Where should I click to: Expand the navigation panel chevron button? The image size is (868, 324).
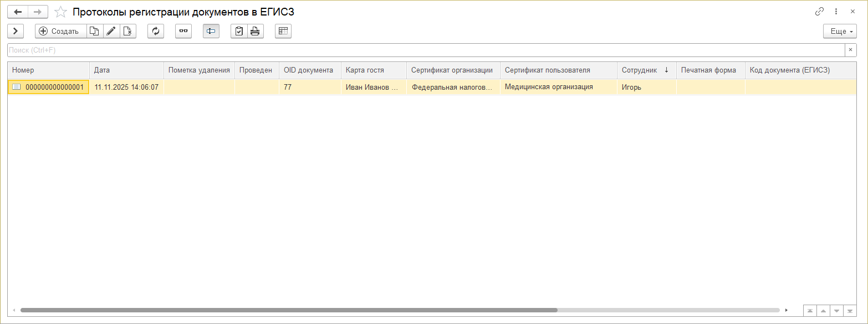pyautogui.click(x=16, y=31)
